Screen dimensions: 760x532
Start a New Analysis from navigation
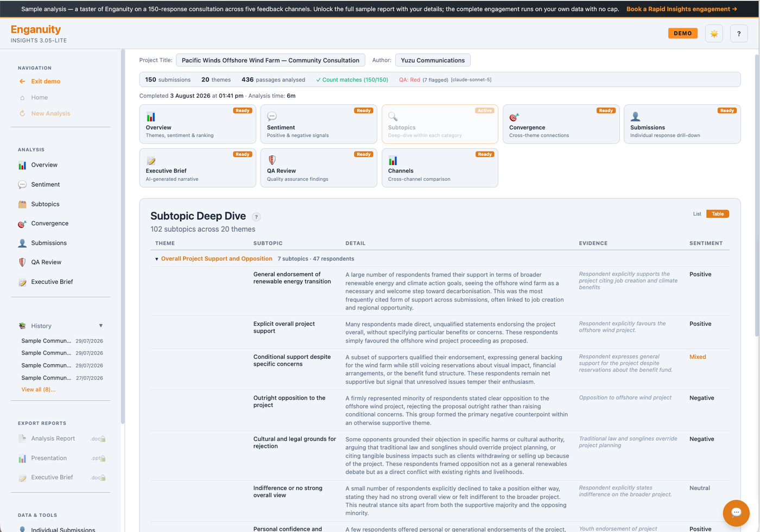coord(50,113)
